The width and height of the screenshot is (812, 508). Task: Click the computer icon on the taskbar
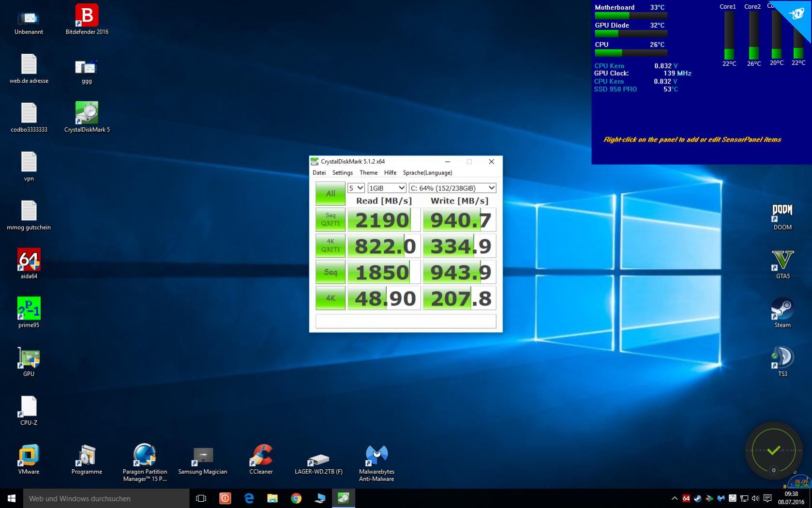[320, 498]
